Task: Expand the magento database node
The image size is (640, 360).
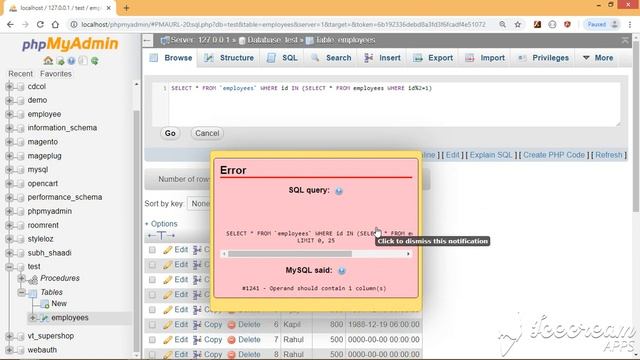Action: point(9,142)
